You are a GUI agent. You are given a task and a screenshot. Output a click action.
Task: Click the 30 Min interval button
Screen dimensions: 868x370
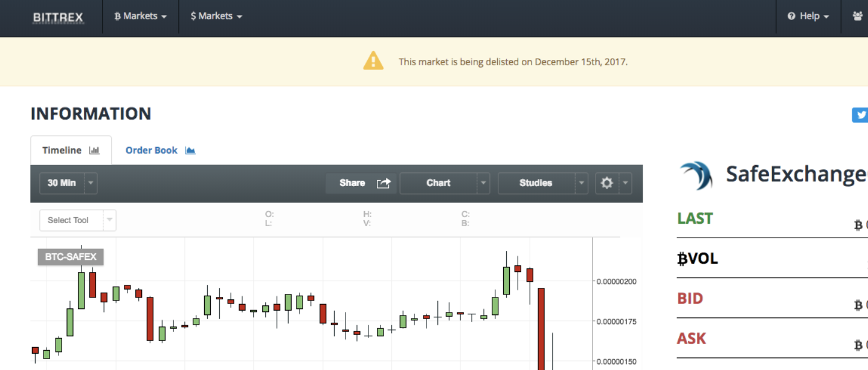(62, 183)
